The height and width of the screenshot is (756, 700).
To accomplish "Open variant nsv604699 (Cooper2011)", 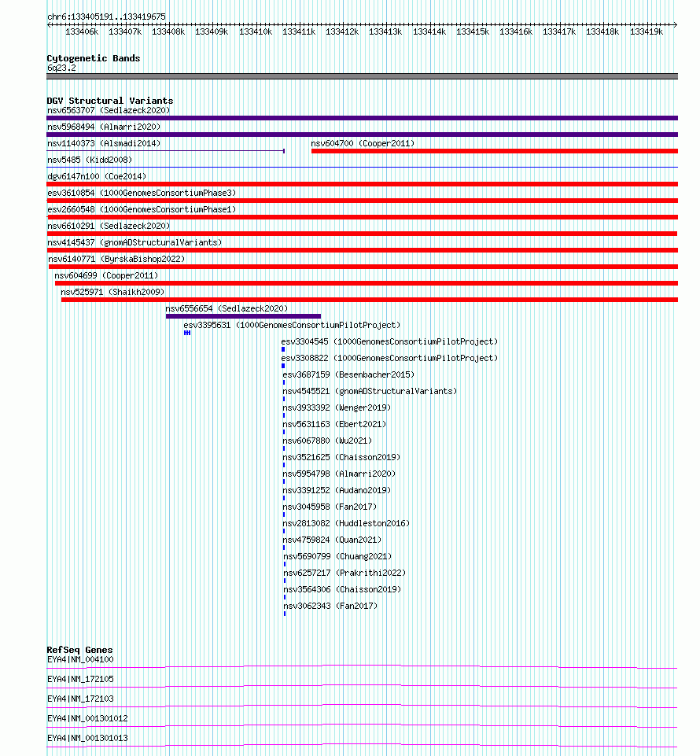I will pyautogui.click(x=106, y=275).
